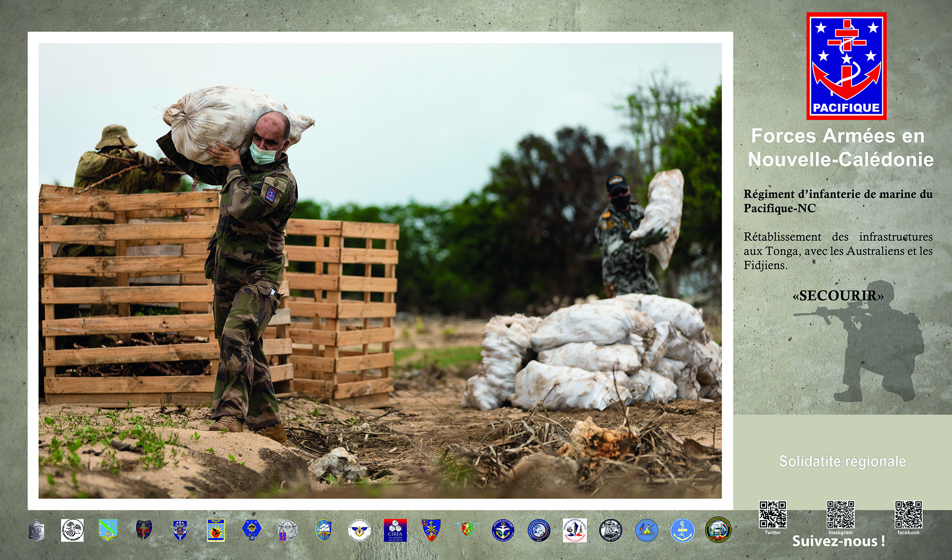Click the yellow sun bird air force crest
Viewport: 952px width, 560px height.
pyautogui.click(x=216, y=530)
